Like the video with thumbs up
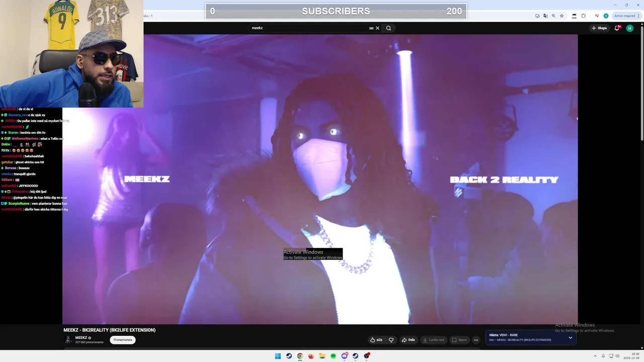This screenshot has width=644, height=362. [x=376, y=340]
